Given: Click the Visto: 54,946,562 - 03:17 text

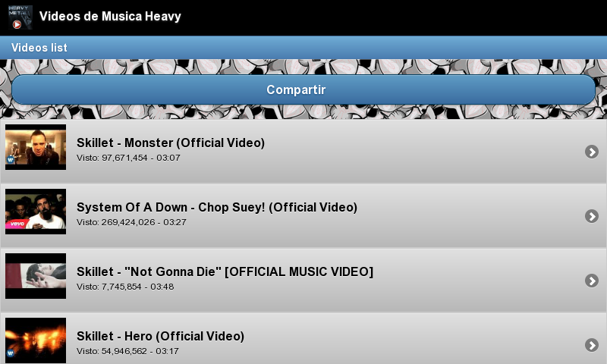Looking at the screenshot, I should click(x=127, y=351).
